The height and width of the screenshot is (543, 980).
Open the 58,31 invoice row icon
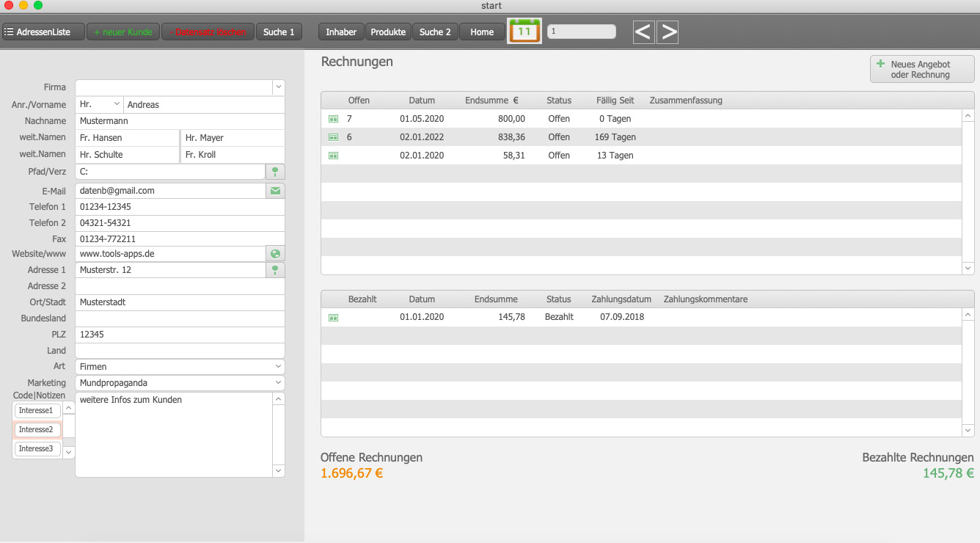coord(333,156)
